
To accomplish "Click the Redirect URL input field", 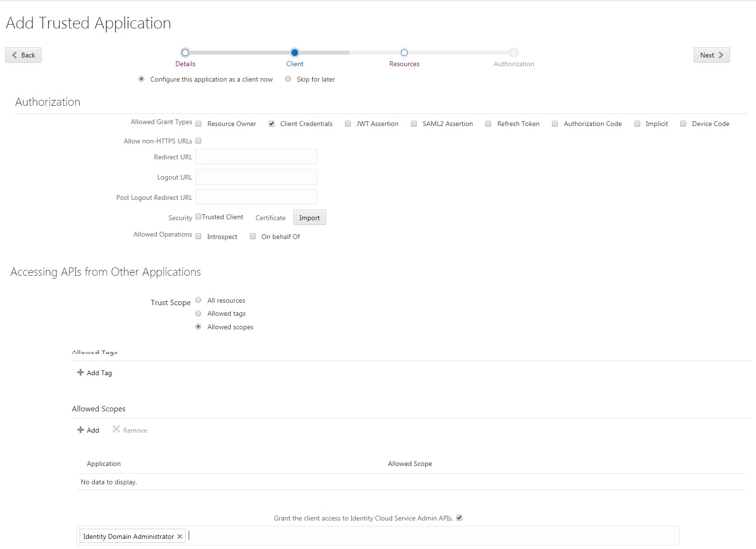I will point(256,156).
